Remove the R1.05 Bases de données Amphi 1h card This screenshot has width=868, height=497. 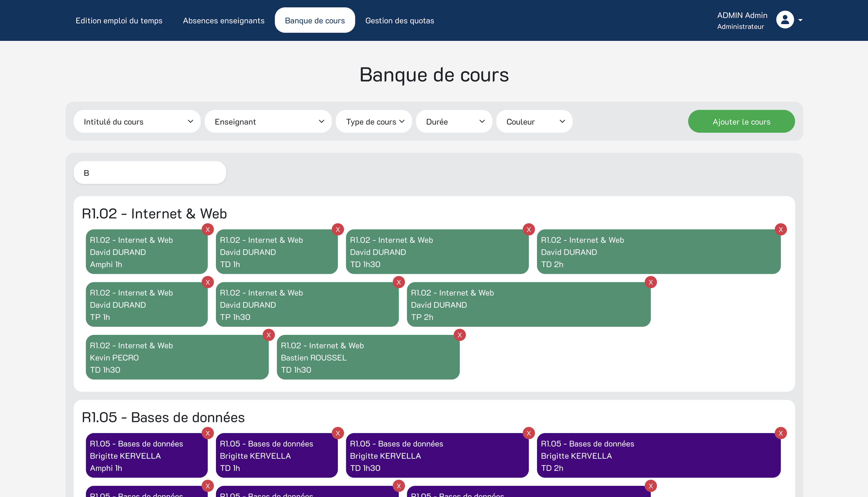coord(208,433)
